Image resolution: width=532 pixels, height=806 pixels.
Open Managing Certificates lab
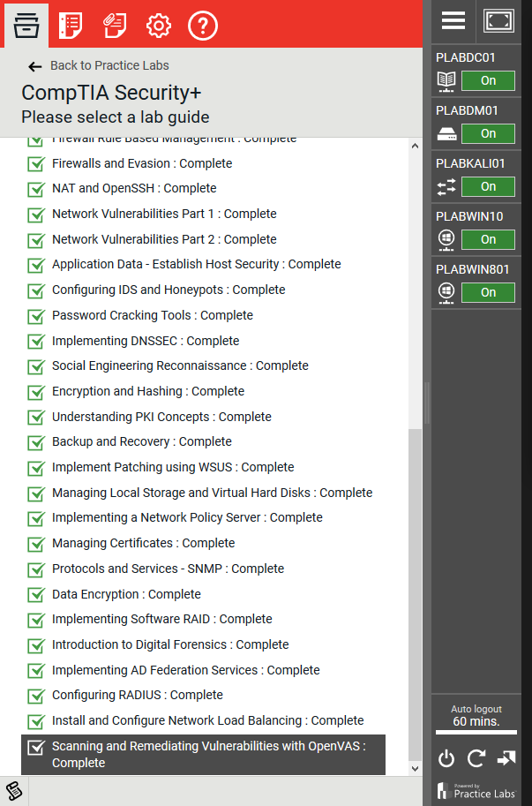143,543
